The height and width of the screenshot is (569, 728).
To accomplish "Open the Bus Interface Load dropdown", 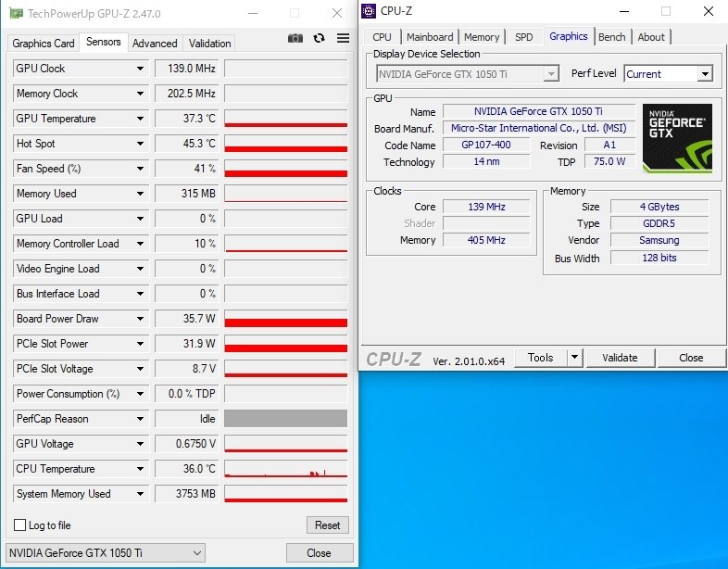I will 140,294.
